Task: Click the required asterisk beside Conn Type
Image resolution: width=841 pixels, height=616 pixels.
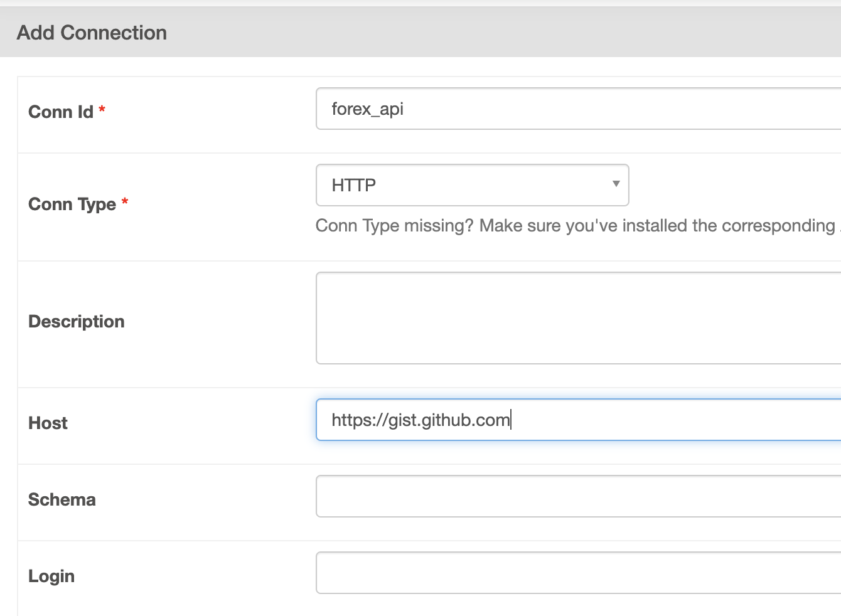Action: (x=125, y=202)
